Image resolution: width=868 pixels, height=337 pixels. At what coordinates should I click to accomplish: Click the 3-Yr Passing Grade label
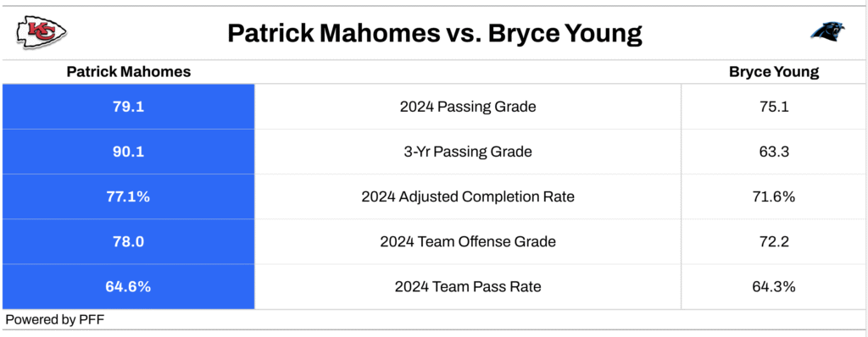[x=468, y=152]
